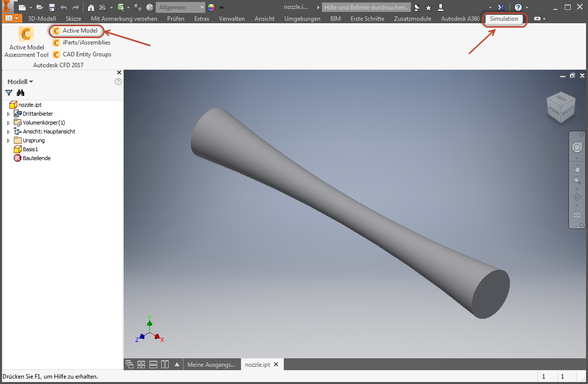Screen dimensions: 588x384
Task: Redo the last action
Action: coord(76,7)
